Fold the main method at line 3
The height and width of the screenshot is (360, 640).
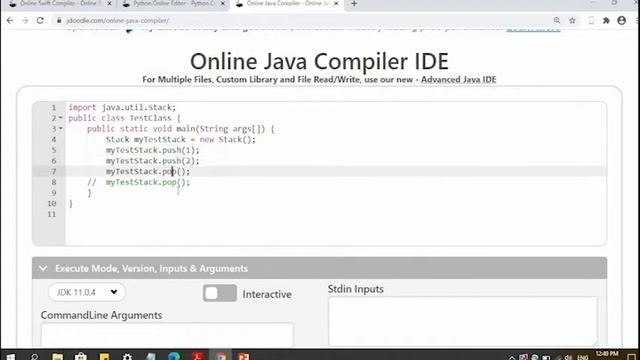click(x=60, y=129)
